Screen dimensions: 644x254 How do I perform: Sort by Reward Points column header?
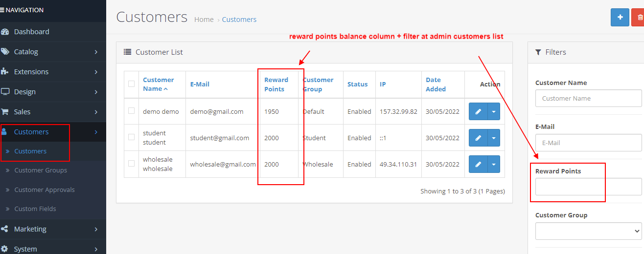[276, 84]
